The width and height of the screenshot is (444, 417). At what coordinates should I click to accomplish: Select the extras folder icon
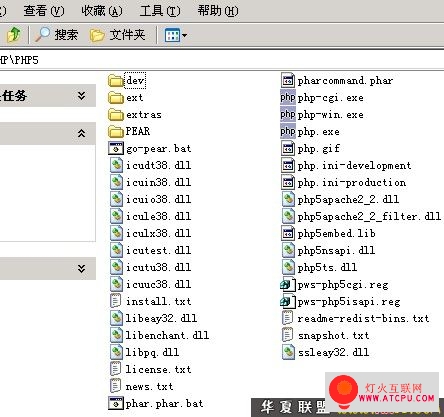click(116, 114)
